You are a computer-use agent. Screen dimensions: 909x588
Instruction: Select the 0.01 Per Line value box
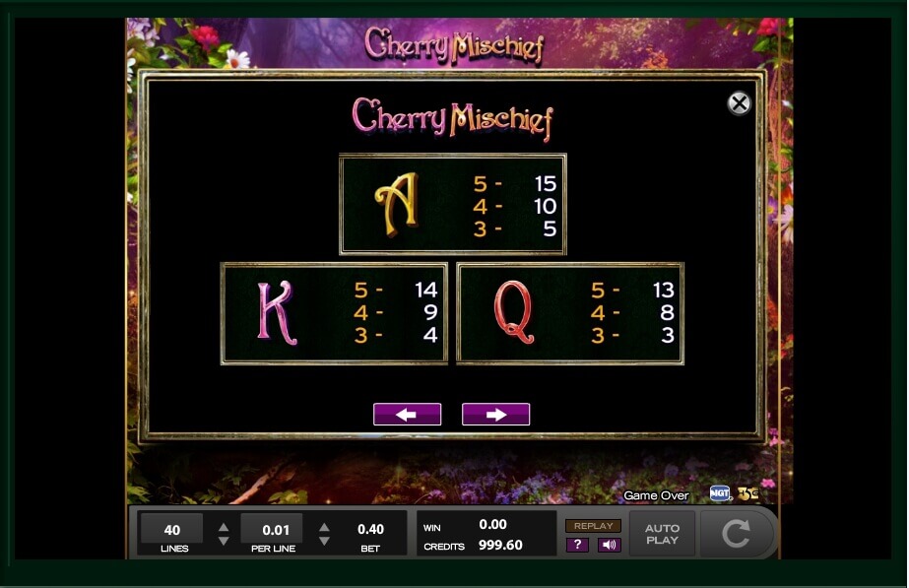point(274,530)
